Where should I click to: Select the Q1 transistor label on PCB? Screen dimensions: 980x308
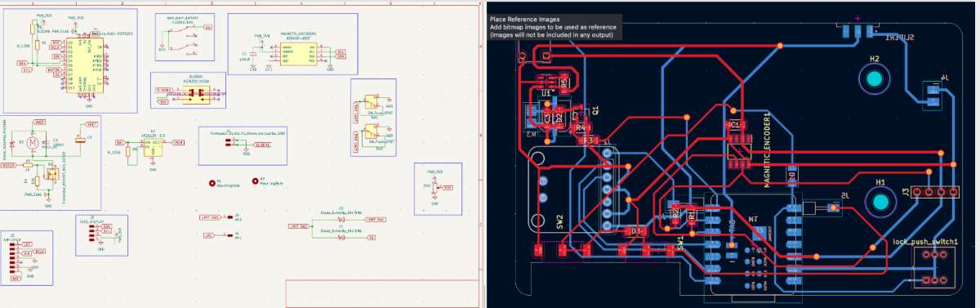595,109
